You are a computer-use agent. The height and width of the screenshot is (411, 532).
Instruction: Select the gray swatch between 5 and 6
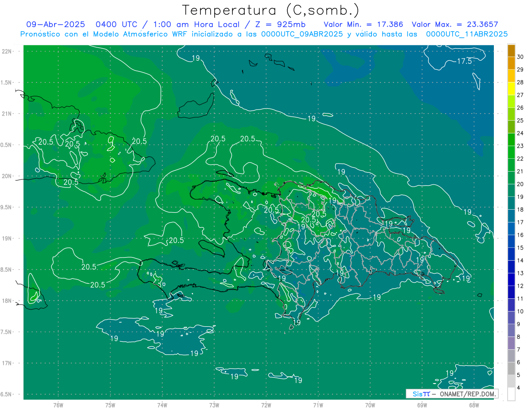pos(511,369)
